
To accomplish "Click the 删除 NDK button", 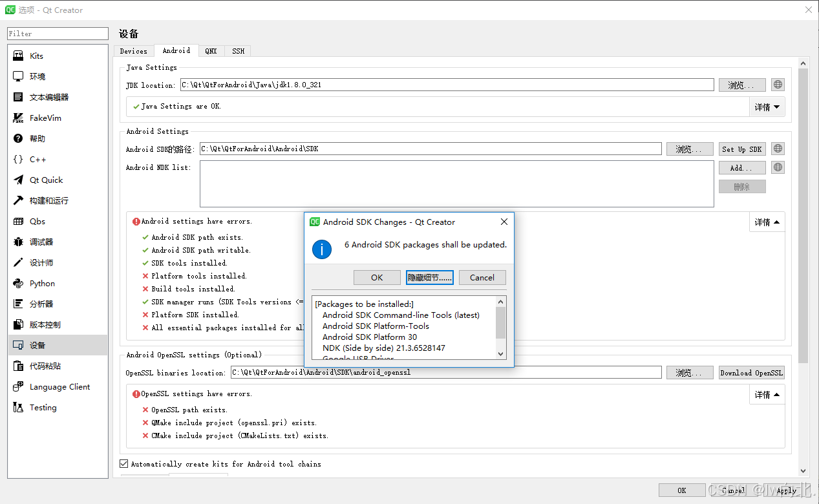I will tap(742, 186).
